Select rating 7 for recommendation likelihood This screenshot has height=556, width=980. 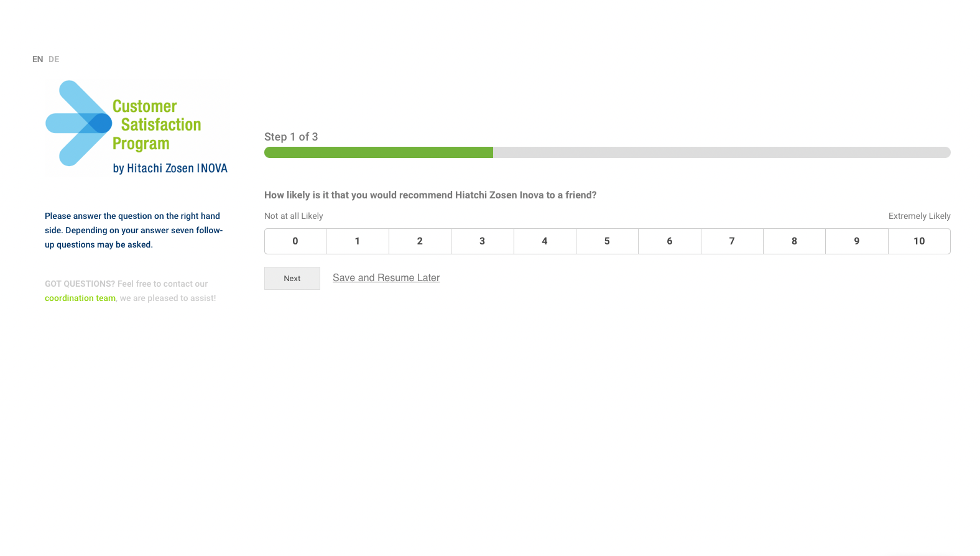(732, 241)
